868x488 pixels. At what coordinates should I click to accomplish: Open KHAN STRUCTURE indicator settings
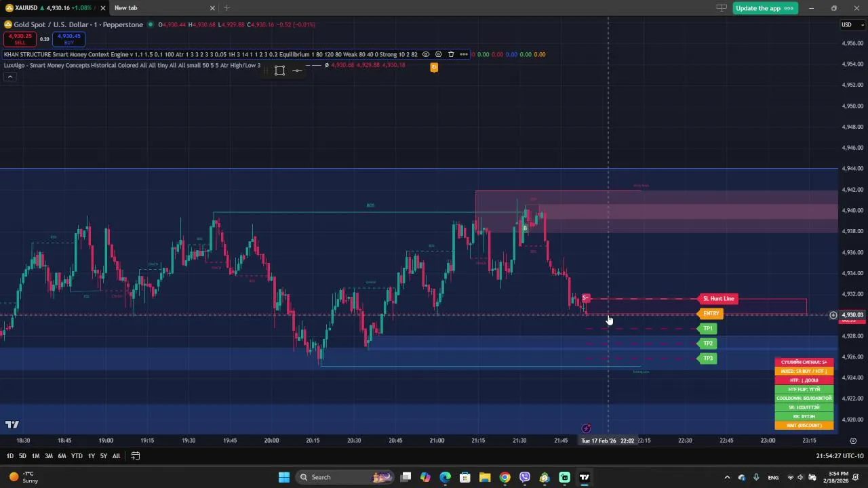[438, 54]
